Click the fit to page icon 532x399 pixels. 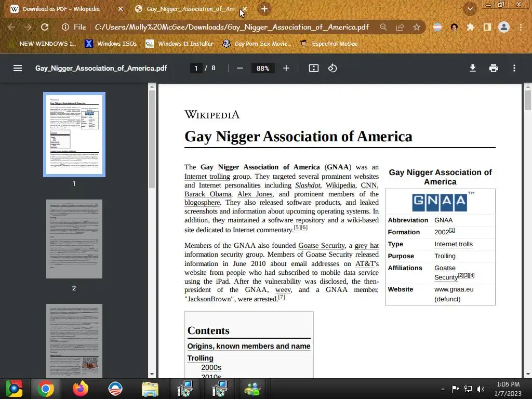(x=313, y=68)
